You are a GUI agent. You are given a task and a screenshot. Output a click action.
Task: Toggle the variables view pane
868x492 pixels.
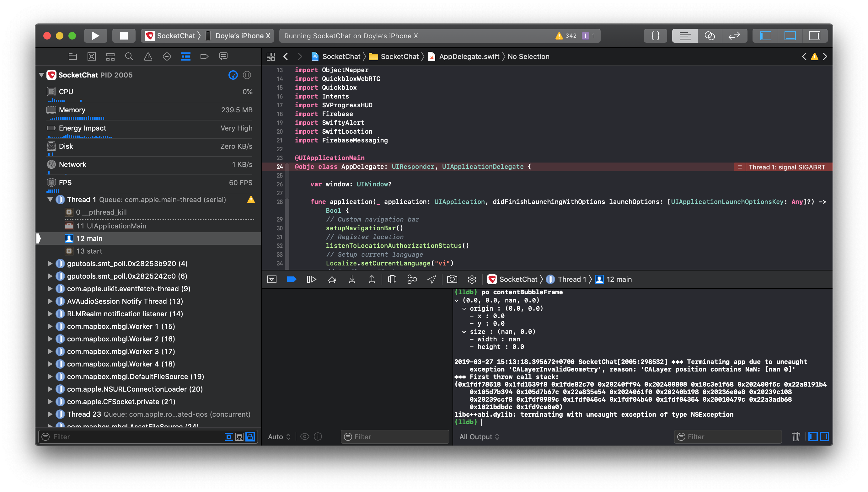813,436
